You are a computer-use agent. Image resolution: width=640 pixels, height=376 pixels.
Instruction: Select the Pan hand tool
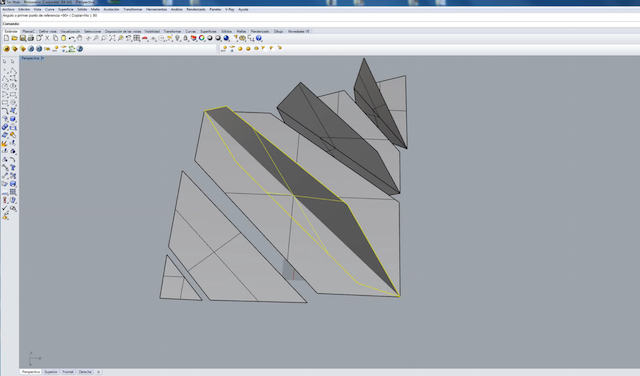point(80,38)
